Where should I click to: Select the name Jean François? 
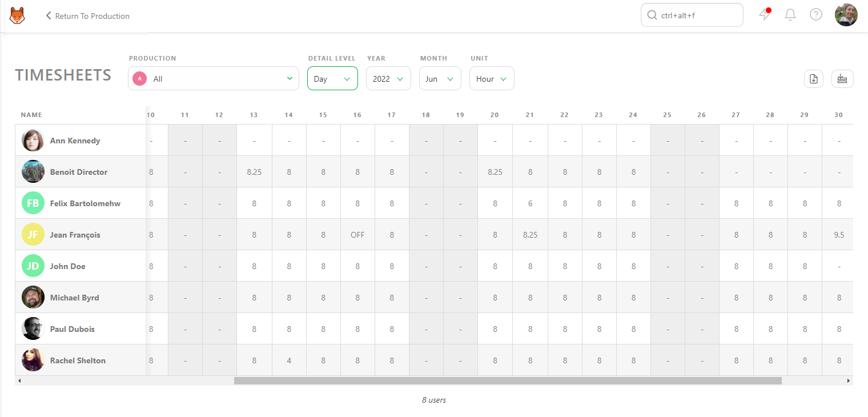pos(75,235)
